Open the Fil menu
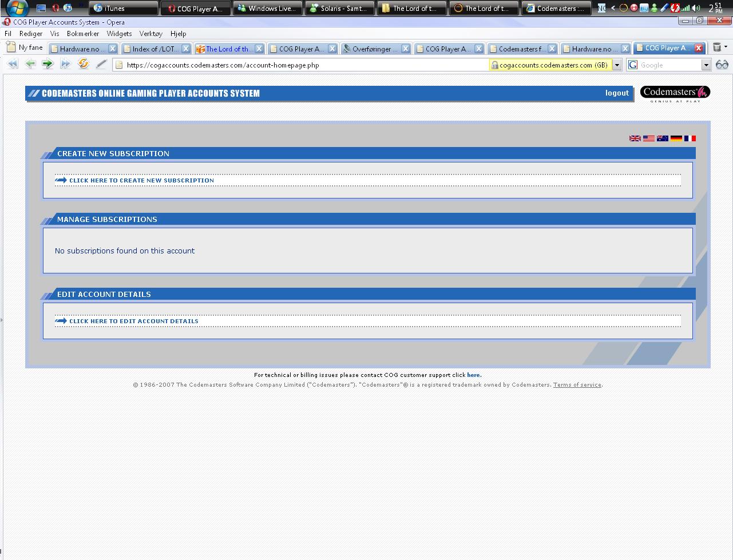The height and width of the screenshot is (560, 733). click(x=8, y=34)
